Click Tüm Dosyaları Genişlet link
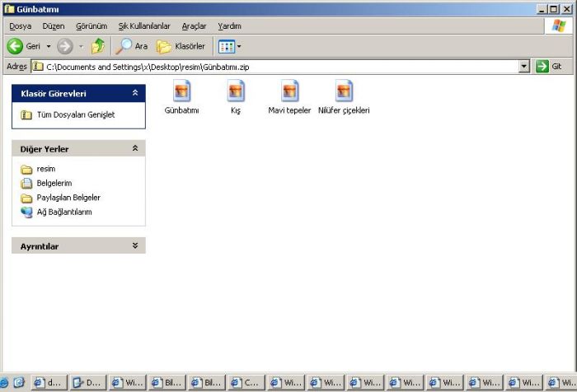Viewport: 577px width, 392px height. (76, 115)
